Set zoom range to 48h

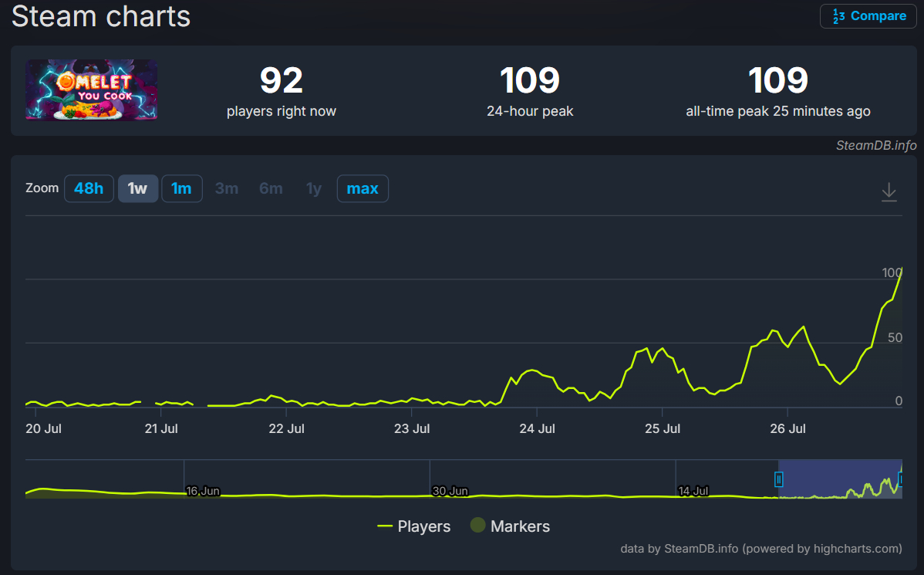tap(89, 188)
